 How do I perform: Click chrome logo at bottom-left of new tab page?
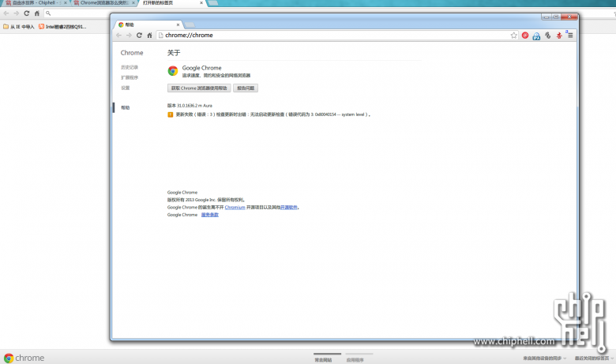pyautogui.click(x=24, y=358)
